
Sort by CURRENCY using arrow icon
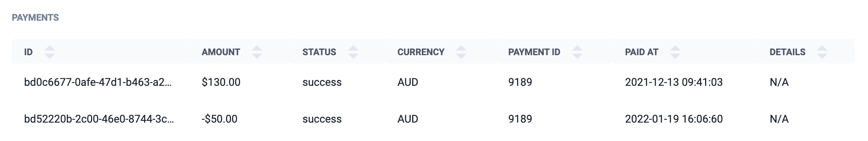point(462,52)
